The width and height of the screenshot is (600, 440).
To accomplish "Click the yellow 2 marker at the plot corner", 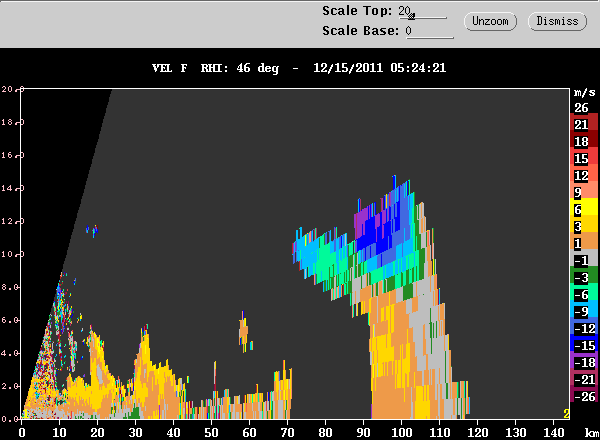I will 566,414.
